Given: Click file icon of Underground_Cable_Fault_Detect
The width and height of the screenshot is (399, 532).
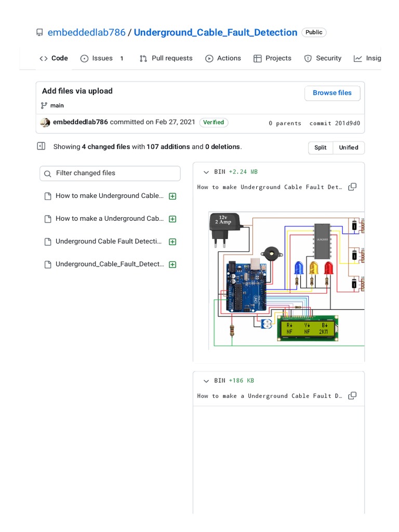Looking at the screenshot, I should click(48, 264).
